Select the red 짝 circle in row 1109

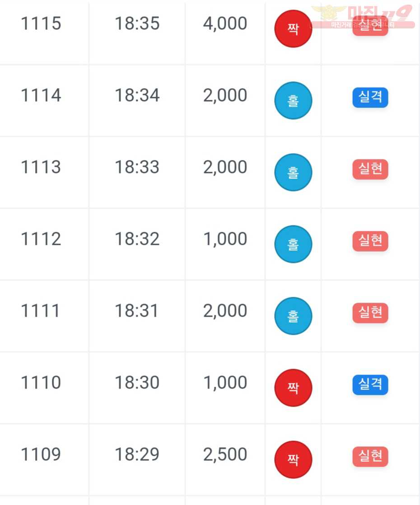[x=293, y=459]
